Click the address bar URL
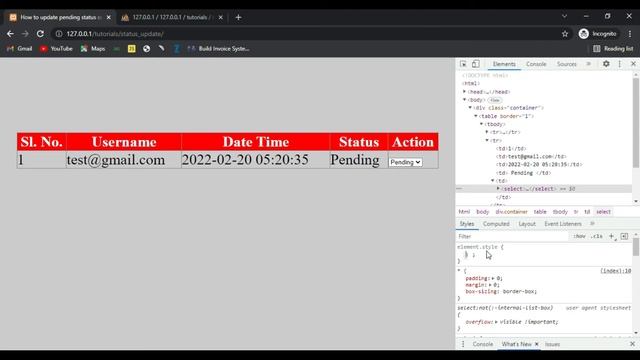 coord(115,34)
